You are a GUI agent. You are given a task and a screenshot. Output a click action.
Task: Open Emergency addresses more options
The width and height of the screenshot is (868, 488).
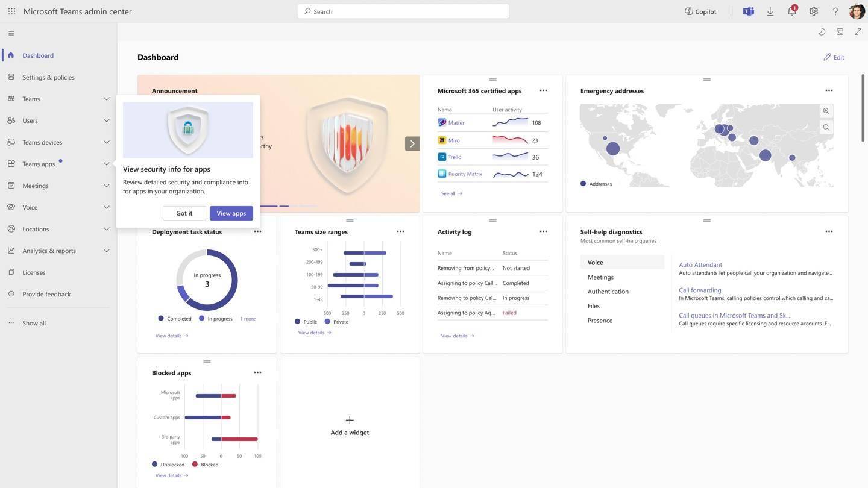point(829,90)
